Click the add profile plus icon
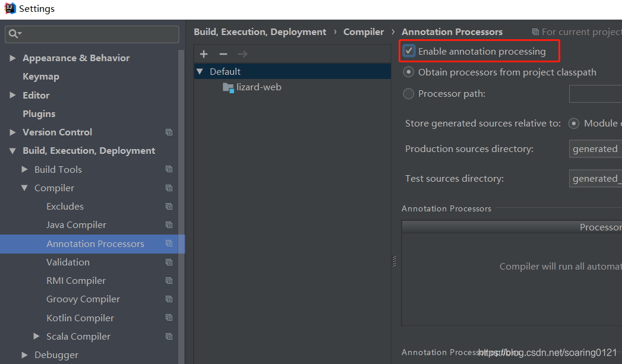 tap(204, 54)
